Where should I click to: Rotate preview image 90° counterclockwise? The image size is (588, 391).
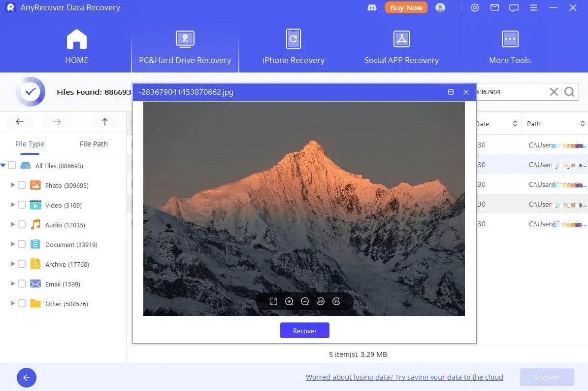(321, 301)
